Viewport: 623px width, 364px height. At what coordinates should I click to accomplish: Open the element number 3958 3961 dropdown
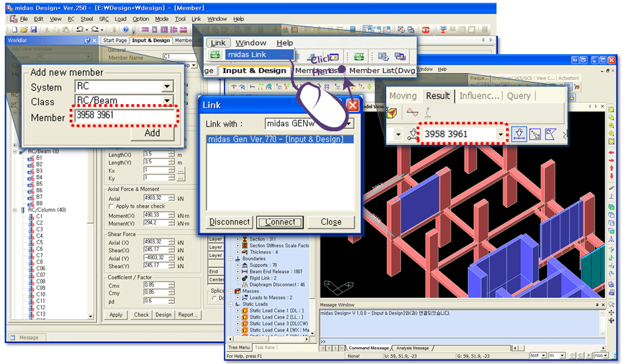pyautogui.click(x=501, y=135)
